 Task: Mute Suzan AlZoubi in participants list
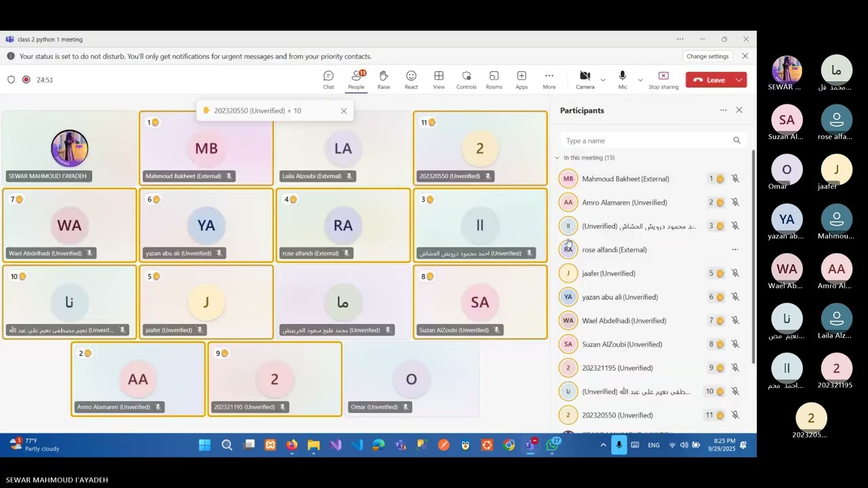coord(735,344)
